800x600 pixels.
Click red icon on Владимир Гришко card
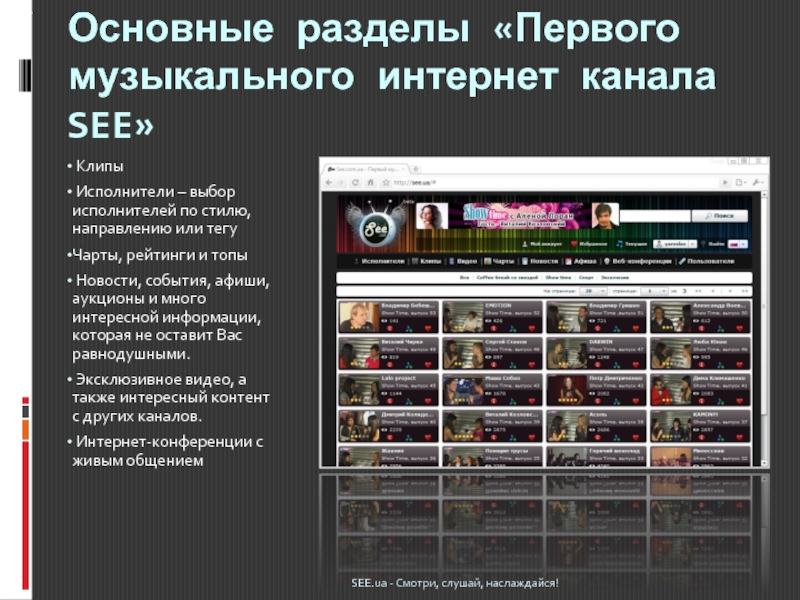pos(598,329)
